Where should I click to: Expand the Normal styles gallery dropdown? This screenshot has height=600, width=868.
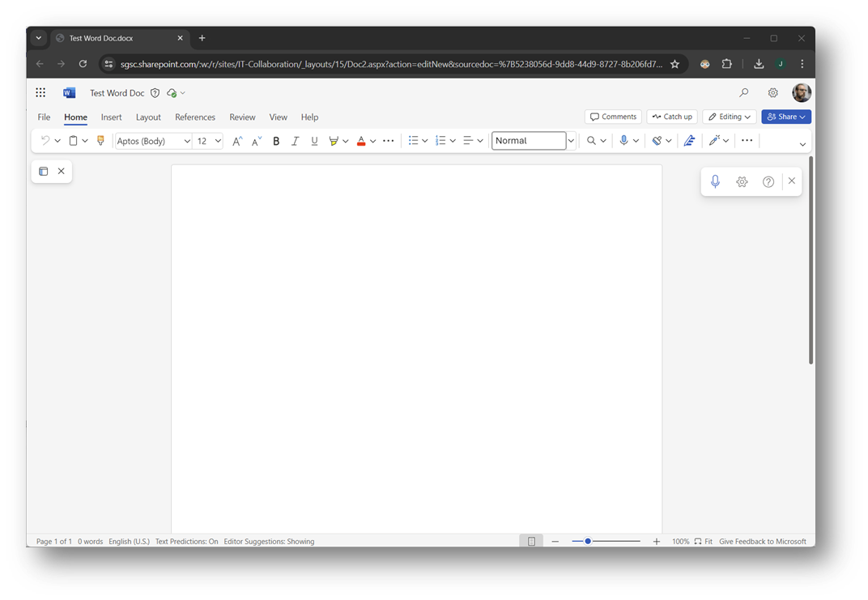click(x=571, y=141)
